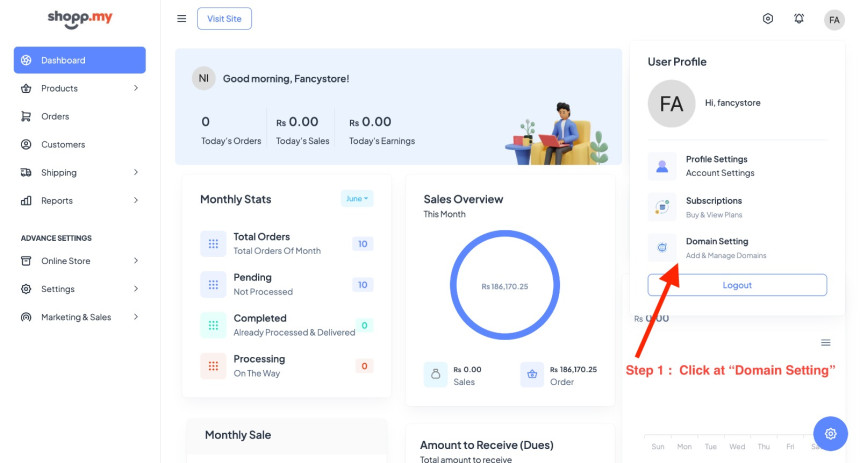Click the hexagon settings icon in header
Viewport: 860px width, 463px height.
click(x=768, y=18)
